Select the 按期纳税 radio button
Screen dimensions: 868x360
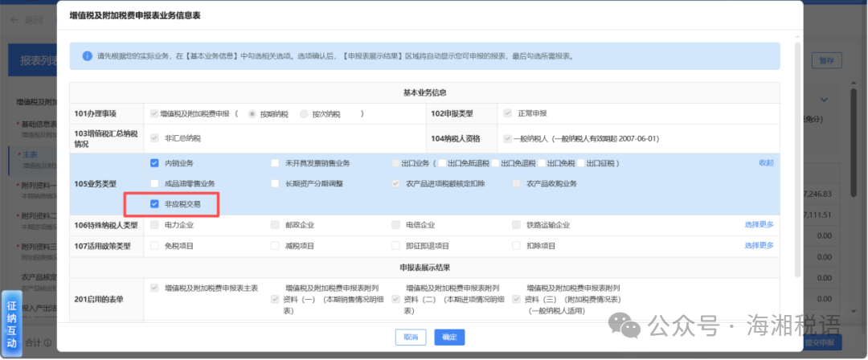coord(252,114)
